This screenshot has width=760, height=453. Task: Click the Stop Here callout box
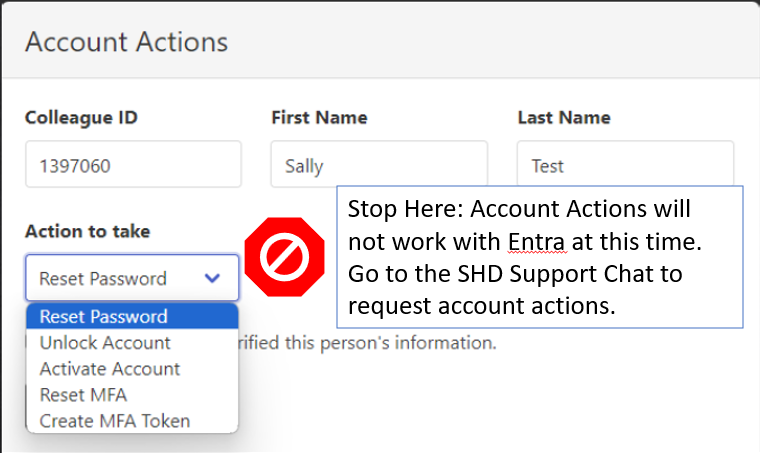539,256
